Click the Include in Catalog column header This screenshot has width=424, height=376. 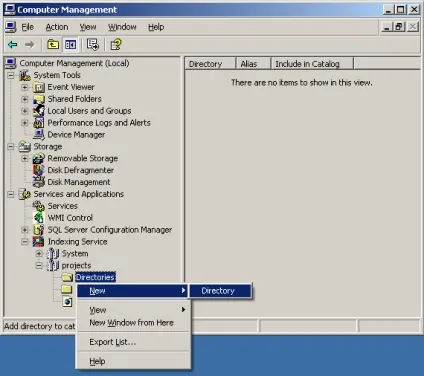point(312,64)
